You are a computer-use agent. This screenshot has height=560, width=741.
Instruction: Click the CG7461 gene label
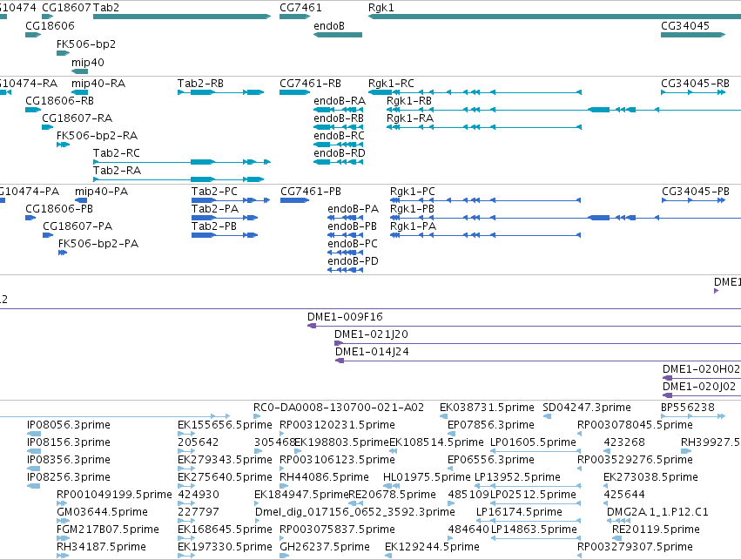(x=300, y=8)
